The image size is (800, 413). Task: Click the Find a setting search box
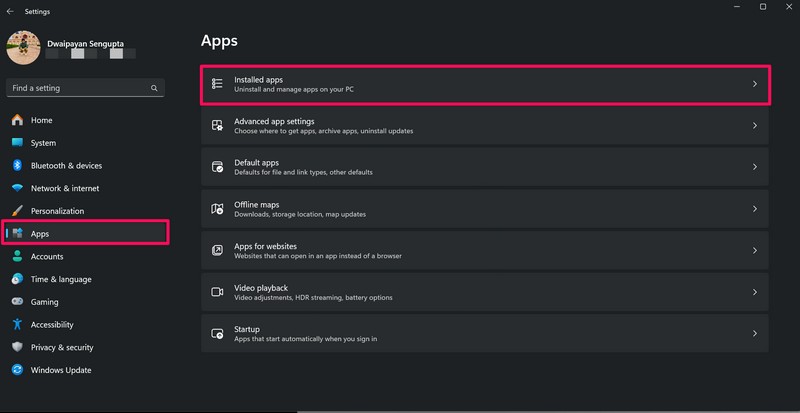[78, 88]
